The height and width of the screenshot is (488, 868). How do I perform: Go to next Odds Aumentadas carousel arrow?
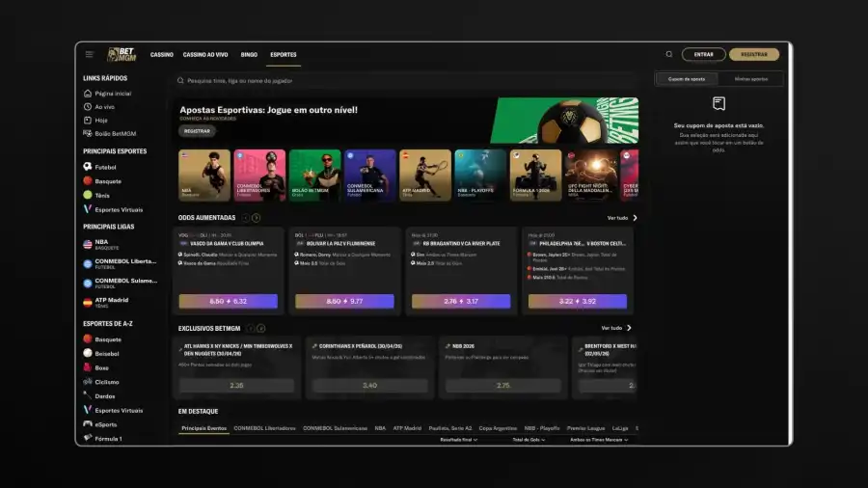[x=256, y=218]
